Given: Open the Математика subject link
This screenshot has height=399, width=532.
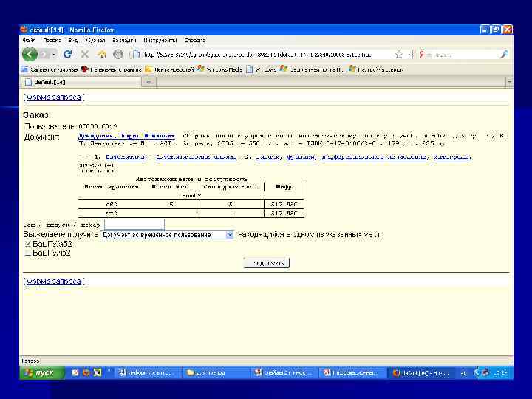Looking at the screenshot, I should point(125,157).
